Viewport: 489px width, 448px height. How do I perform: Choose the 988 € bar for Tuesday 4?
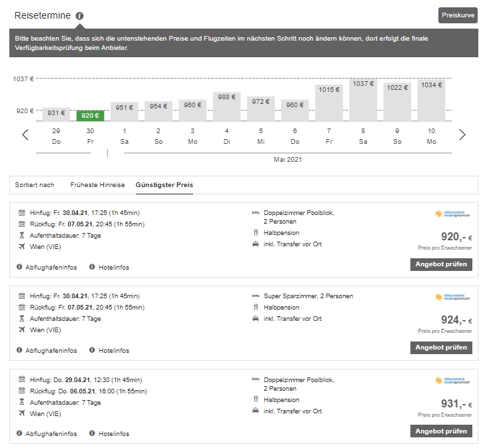227,107
